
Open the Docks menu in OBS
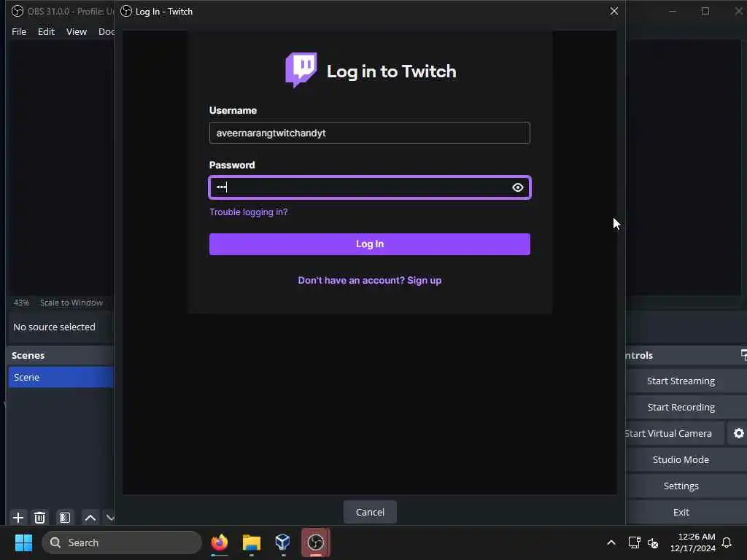click(x=107, y=31)
